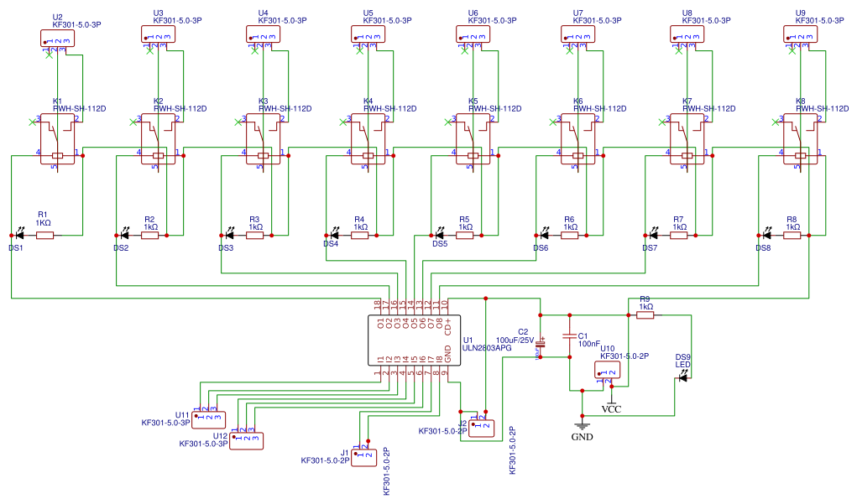857x504 pixels.
Task: Select the U9 terminal block connector
Action: (800, 34)
